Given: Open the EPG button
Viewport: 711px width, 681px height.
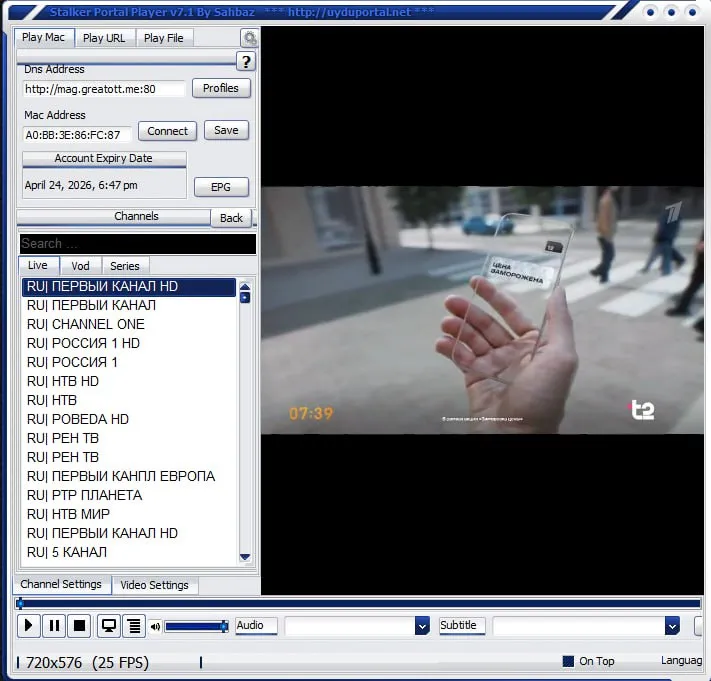Looking at the screenshot, I should pos(221,187).
